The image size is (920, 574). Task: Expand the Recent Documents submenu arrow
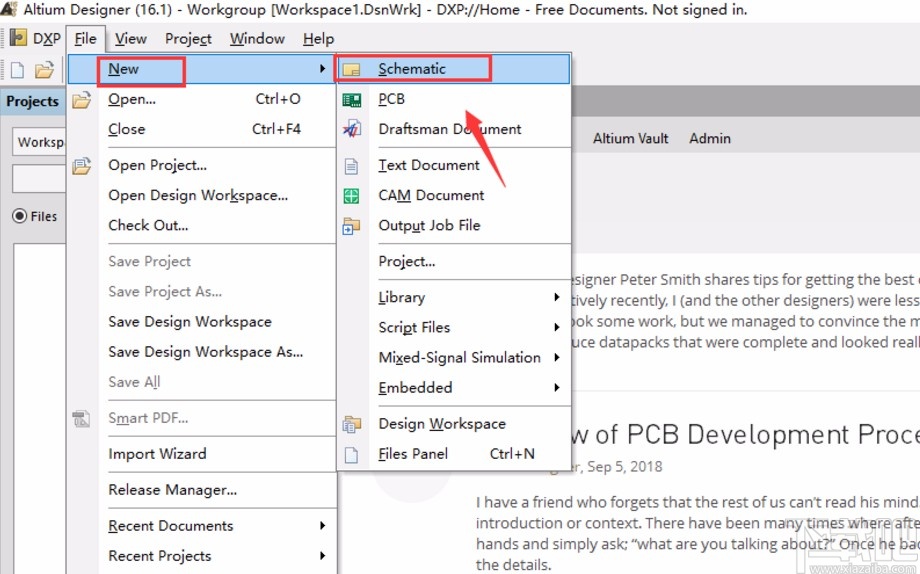pos(322,525)
